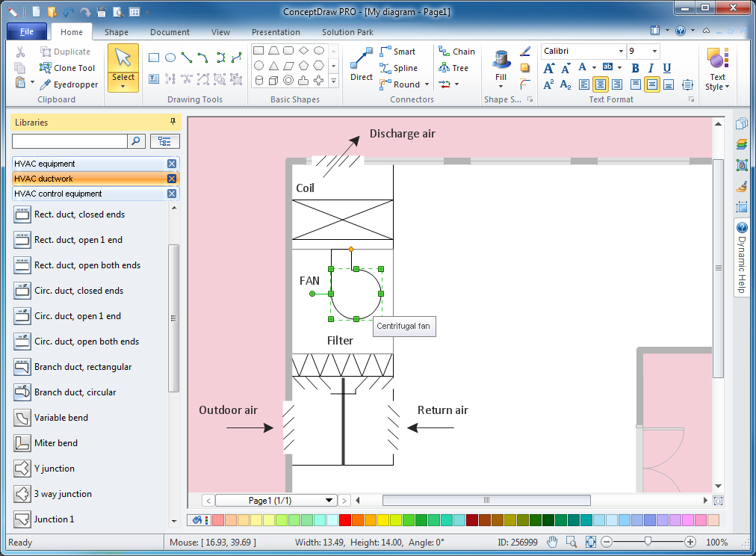
Task: Close the HVAC equipment library
Action: click(x=172, y=164)
